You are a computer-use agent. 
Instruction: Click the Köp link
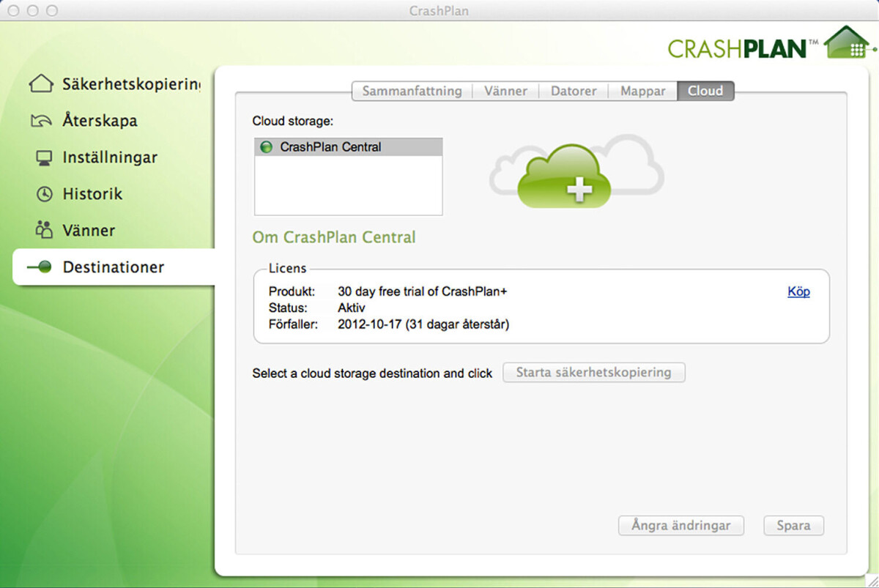[798, 291]
